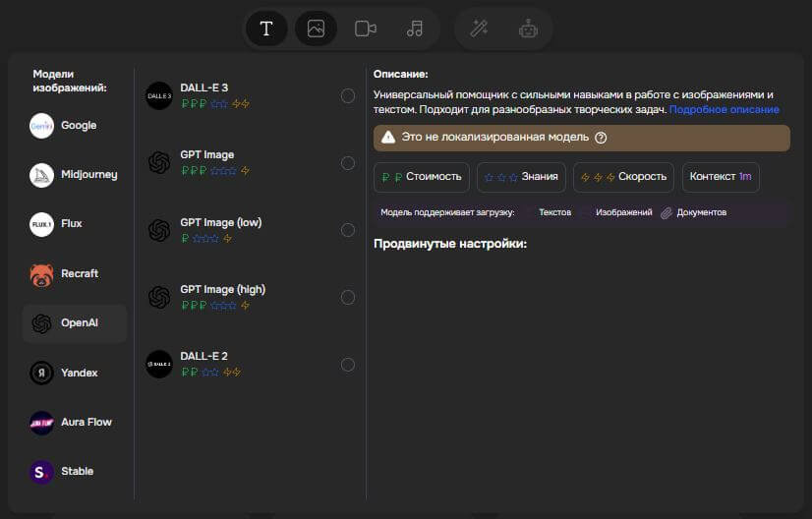
Task: Open the Midjourney provider category
Action: (x=75, y=175)
